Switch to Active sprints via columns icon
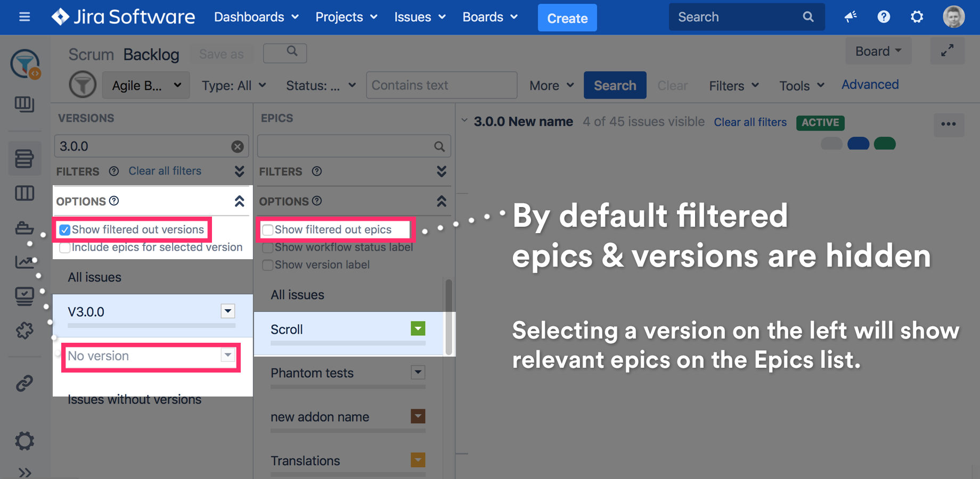Image resolution: width=980 pixels, height=479 pixels. 24,193
